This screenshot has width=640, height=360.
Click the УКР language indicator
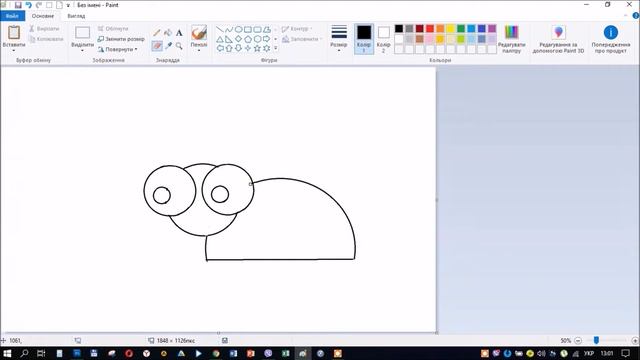[589, 353]
